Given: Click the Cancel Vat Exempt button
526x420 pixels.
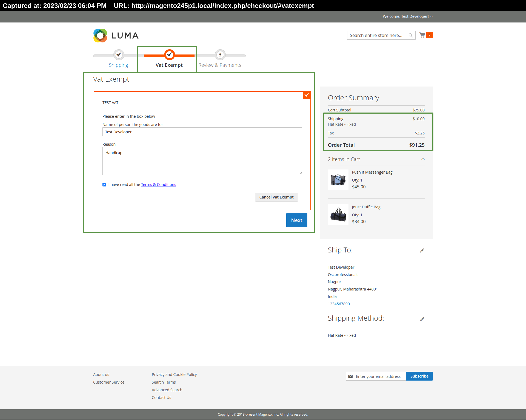Looking at the screenshot, I should [276, 197].
